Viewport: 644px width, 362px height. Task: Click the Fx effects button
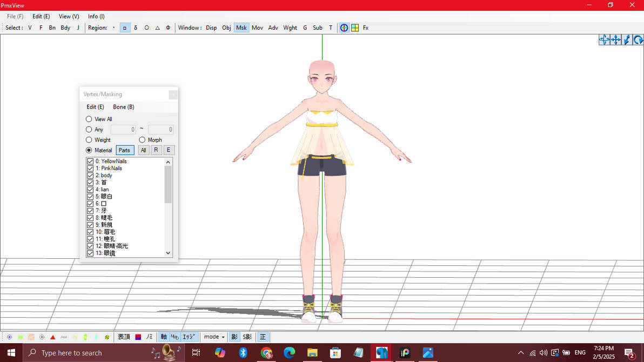tap(366, 28)
